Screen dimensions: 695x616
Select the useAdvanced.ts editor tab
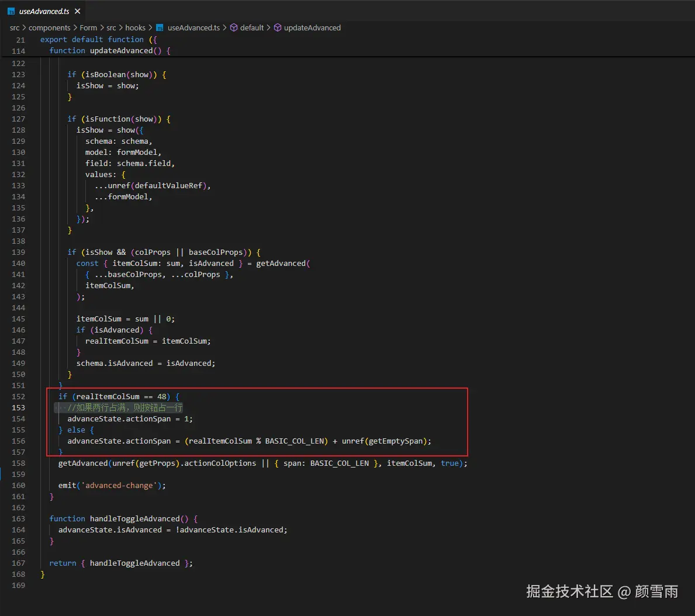(44, 11)
